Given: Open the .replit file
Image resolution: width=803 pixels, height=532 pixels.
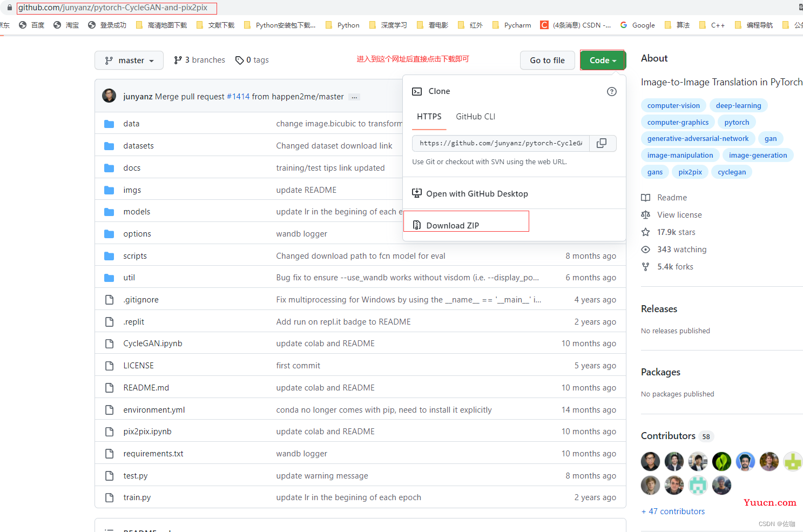Looking at the screenshot, I should click(x=133, y=322).
